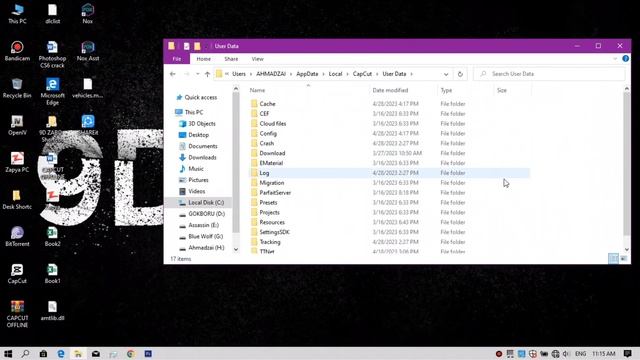The image size is (640, 360).
Task: Open Desk Shortc folder on desktop
Action: (x=17, y=199)
